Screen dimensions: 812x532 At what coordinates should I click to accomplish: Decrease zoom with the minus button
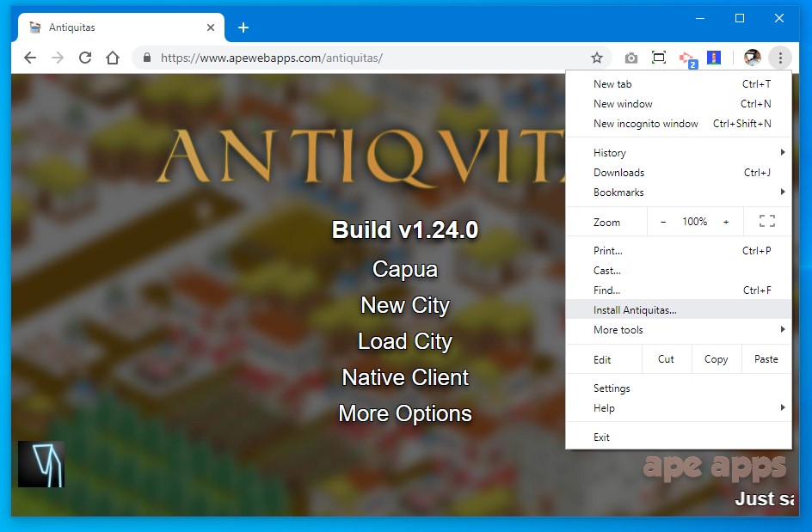click(663, 222)
